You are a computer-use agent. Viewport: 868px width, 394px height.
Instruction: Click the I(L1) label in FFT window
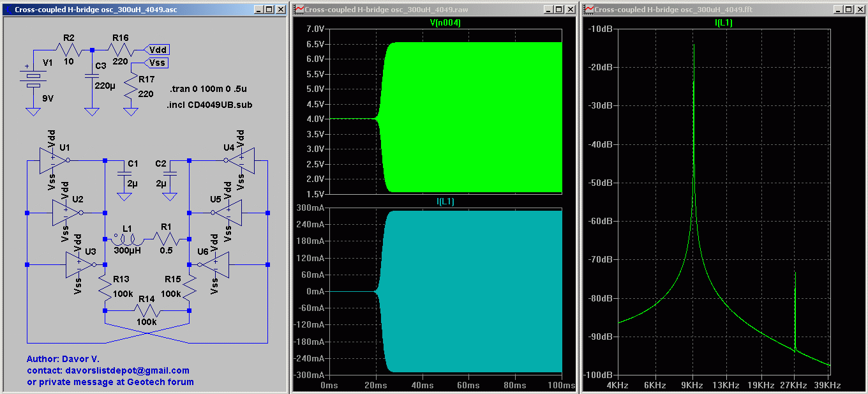(x=724, y=23)
